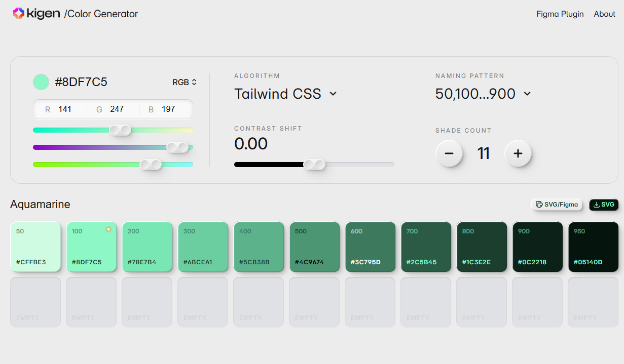Open the Tailwind CSS algorithm dropdown
Screen dimensions: 624x364
tap(285, 94)
